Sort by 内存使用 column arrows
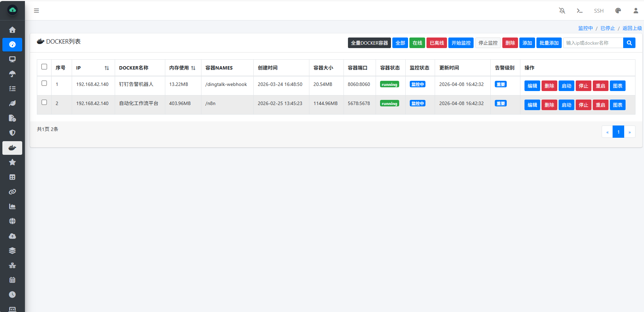Image resolution: width=644 pixels, height=312 pixels. (x=193, y=68)
